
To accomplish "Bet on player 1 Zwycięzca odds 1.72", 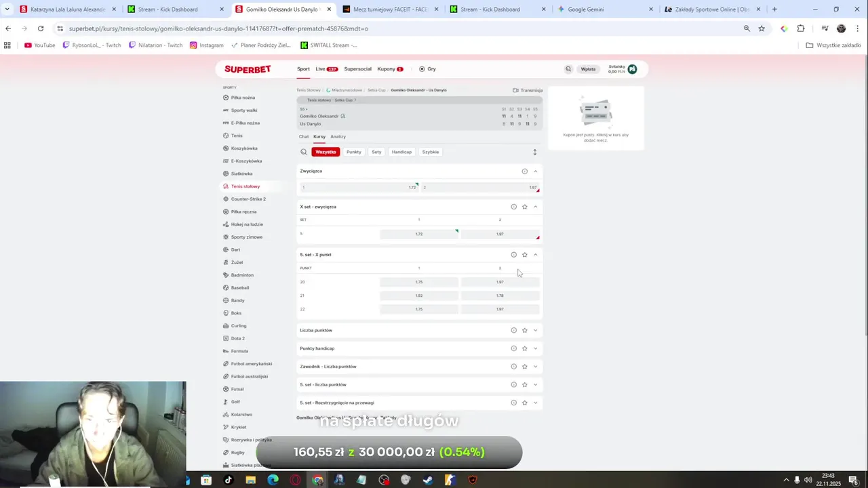I will pyautogui.click(x=359, y=188).
